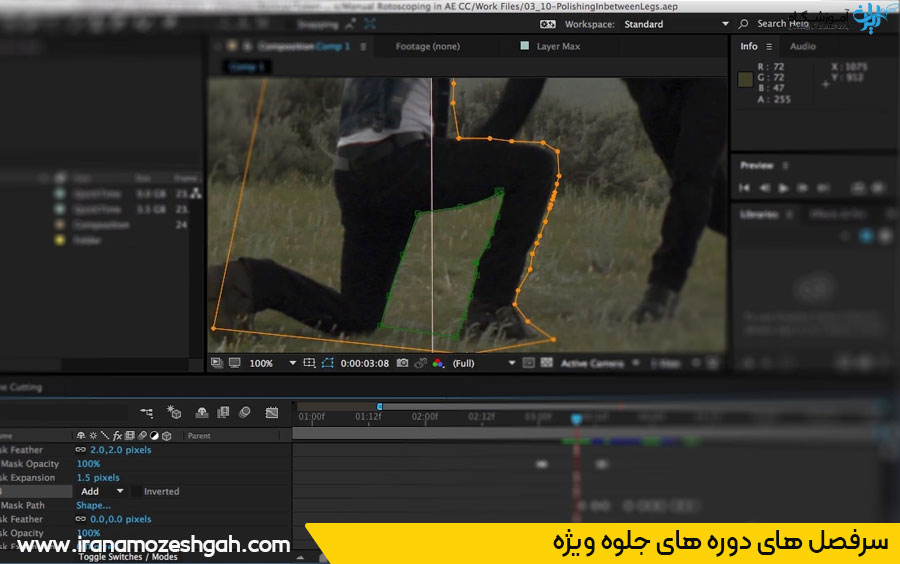Click the Frame Blending column header icon
The height and width of the screenshot is (564, 900).
click(130, 435)
